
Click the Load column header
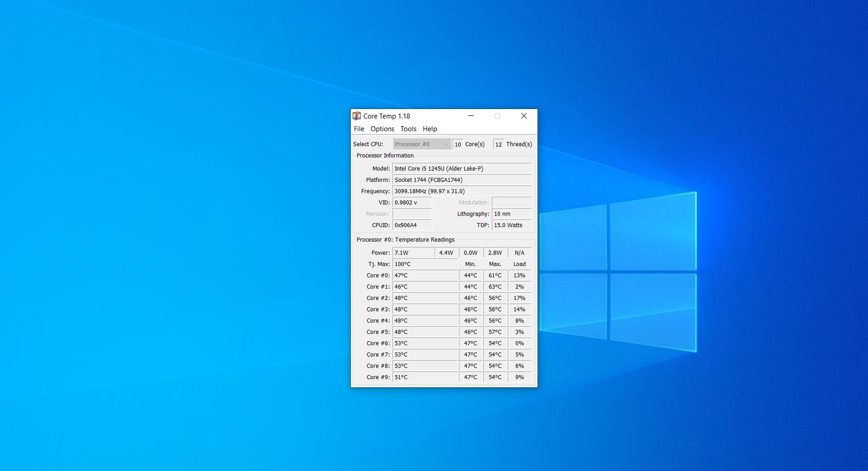coord(519,264)
